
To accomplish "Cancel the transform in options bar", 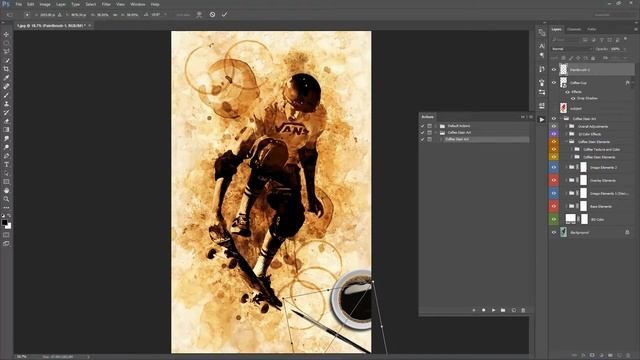I will [x=212, y=14].
